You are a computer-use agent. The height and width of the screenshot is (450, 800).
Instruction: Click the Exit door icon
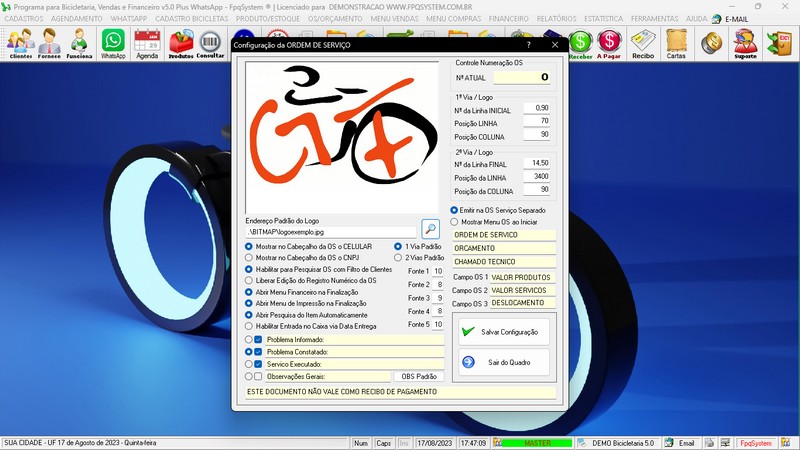(780, 43)
